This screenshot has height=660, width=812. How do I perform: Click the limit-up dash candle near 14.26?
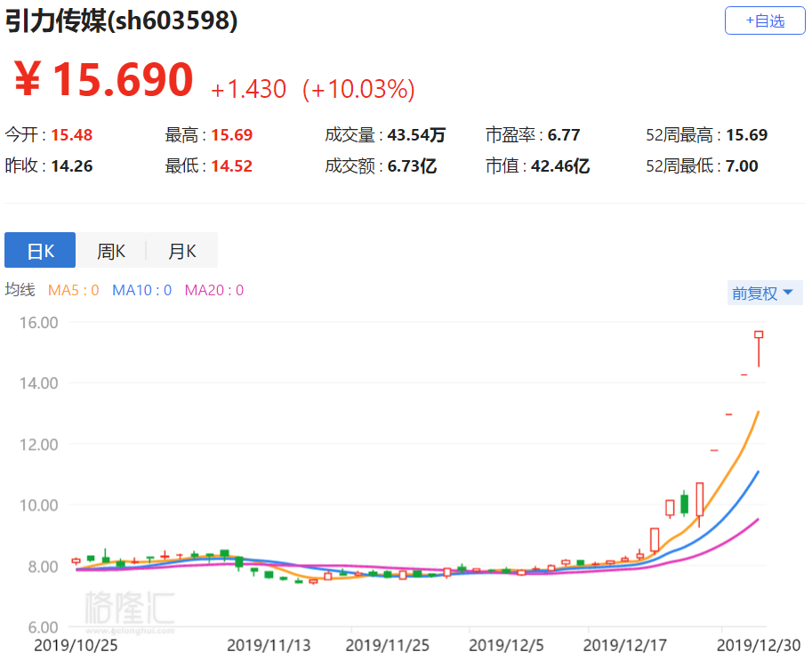tap(744, 374)
